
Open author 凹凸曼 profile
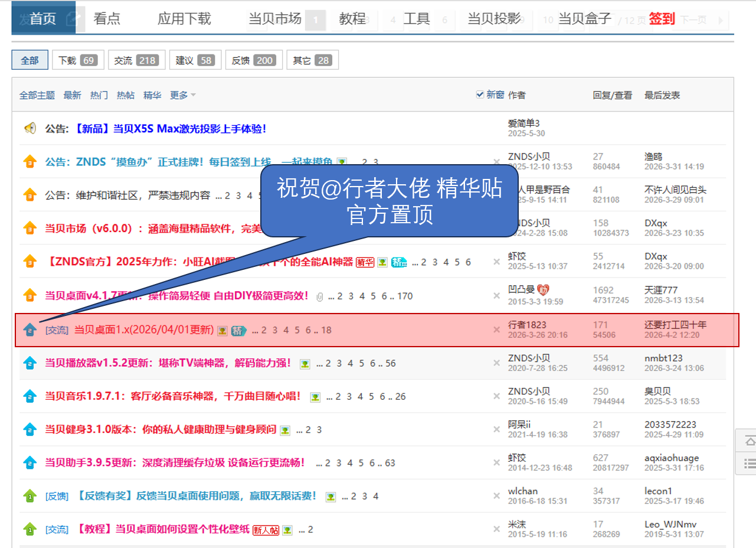coord(522,290)
